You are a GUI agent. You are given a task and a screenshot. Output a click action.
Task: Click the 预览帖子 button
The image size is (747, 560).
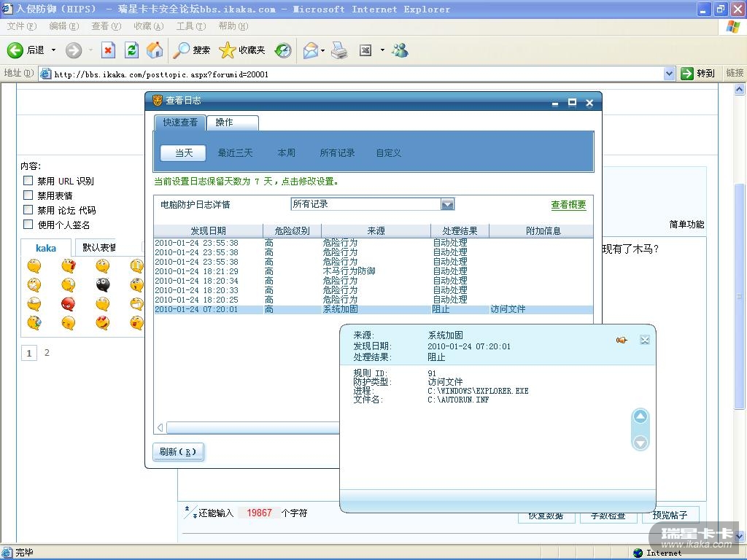[x=670, y=515]
